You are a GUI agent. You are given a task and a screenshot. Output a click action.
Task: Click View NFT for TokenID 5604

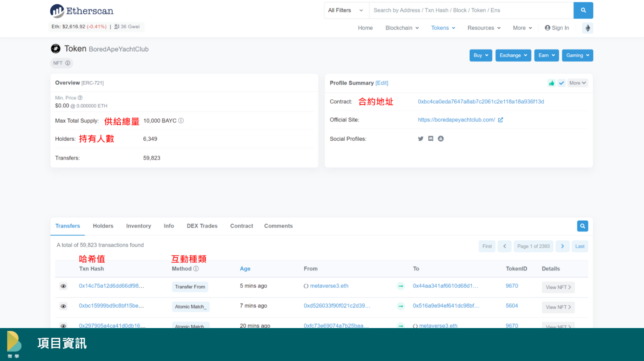click(x=558, y=307)
